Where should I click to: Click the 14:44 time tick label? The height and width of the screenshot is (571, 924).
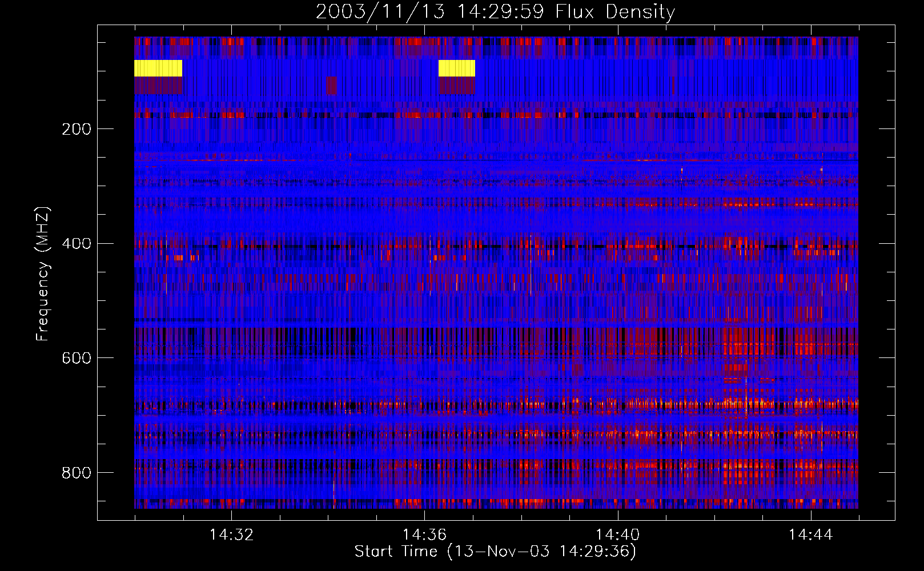pyautogui.click(x=810, y=534)
